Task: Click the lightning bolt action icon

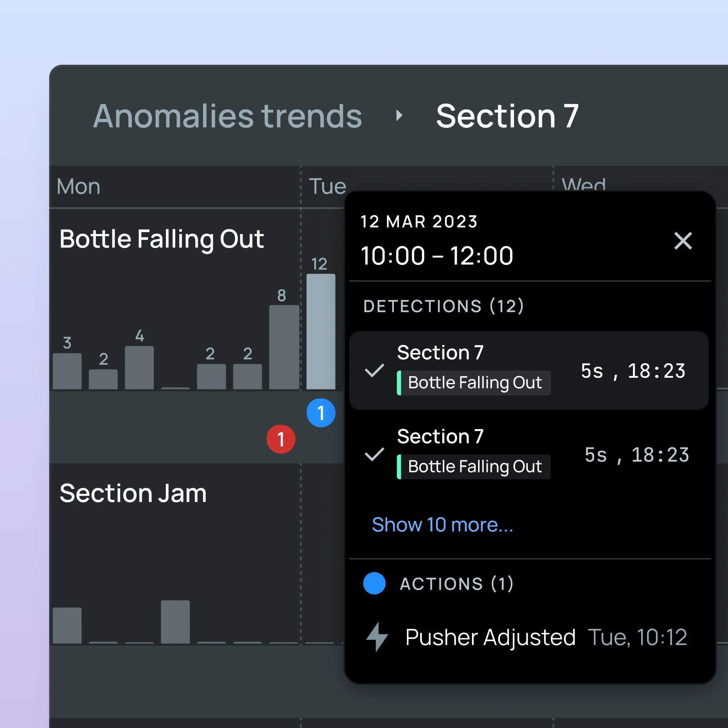Action: click(377, 637)
